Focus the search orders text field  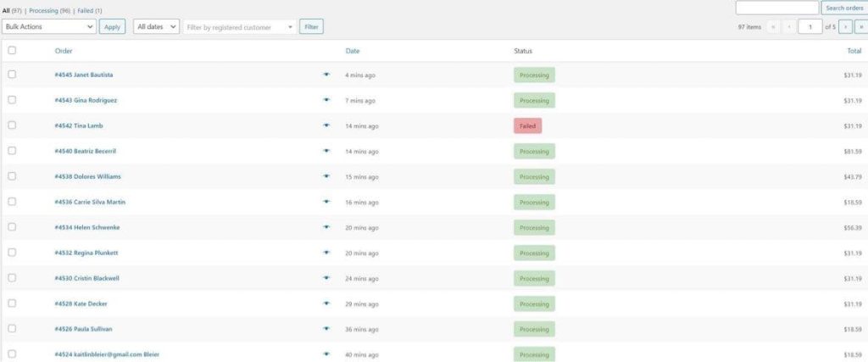(776, 8)
